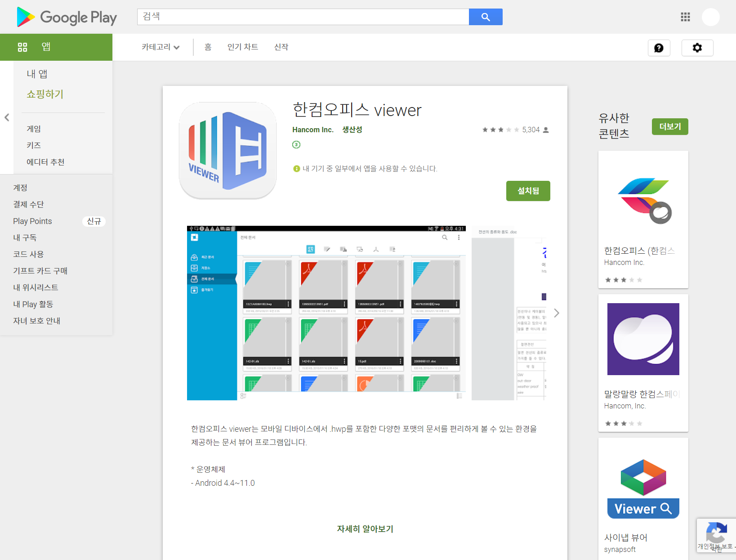Click the star rating 5,304 reviews
736x560 pixels.
[515, 130]
